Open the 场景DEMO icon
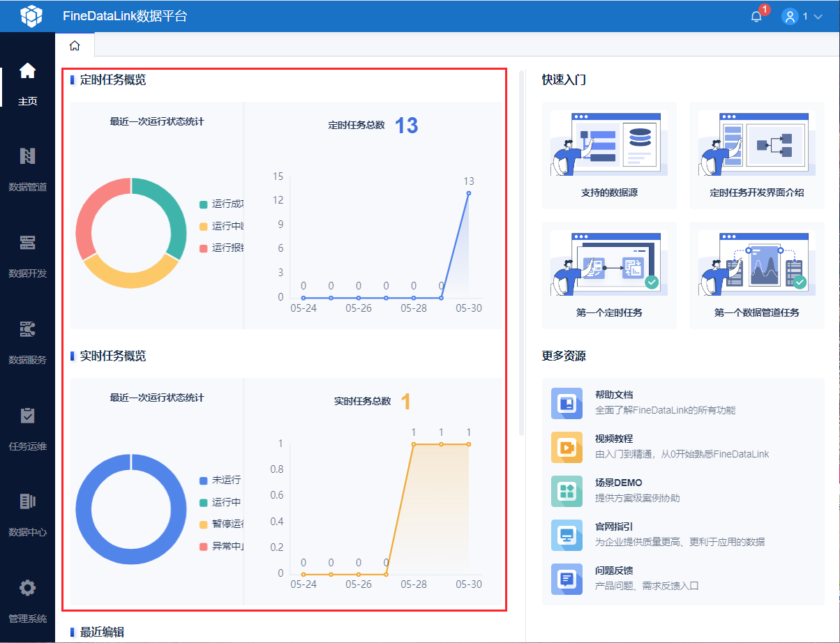 (x=567, y=491)
